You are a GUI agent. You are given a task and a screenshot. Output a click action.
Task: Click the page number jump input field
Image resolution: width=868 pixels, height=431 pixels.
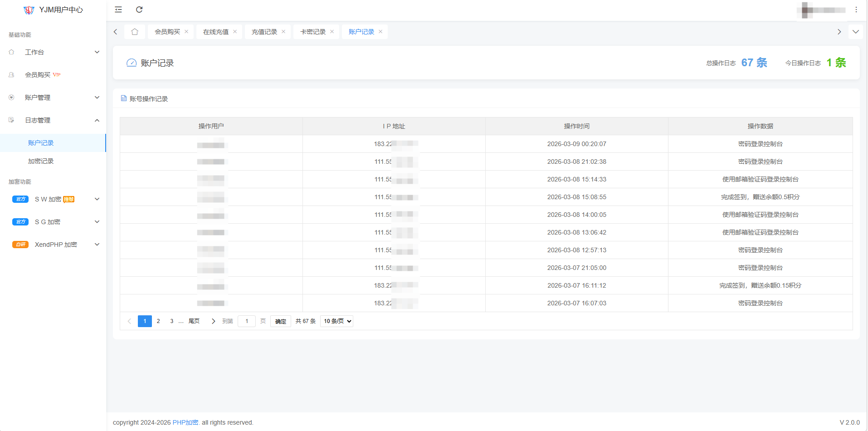pyautogui.click(x=247, y=321)
